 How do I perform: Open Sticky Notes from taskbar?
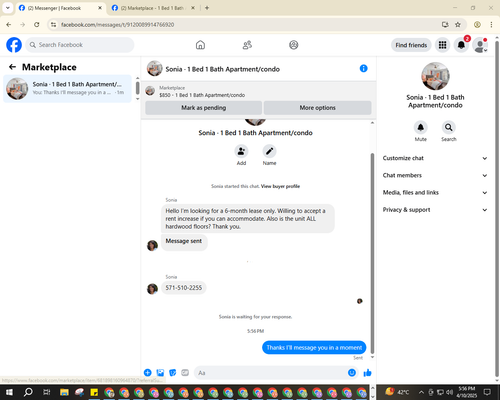pyautogui.click(x=94, y=392)
